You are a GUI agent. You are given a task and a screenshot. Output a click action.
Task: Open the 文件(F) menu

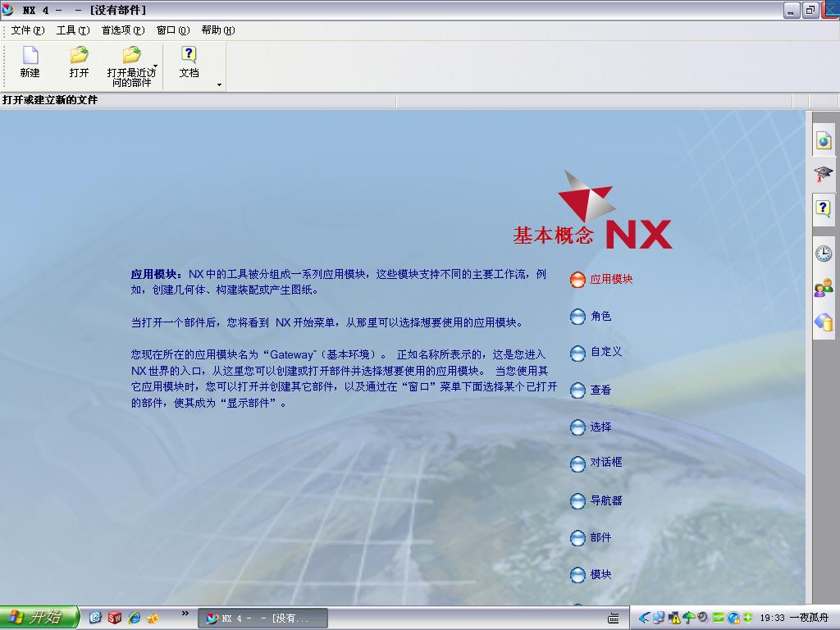tap(27, 30)
